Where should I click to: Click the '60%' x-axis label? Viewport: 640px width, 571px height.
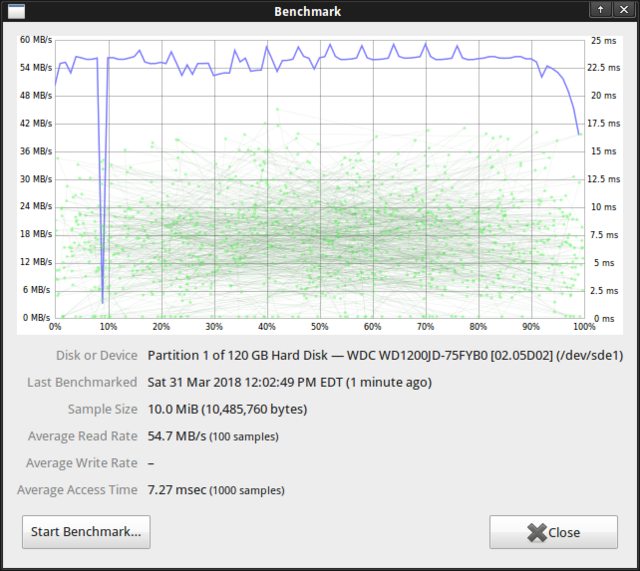pyautogui.click(x=372, y=327)
